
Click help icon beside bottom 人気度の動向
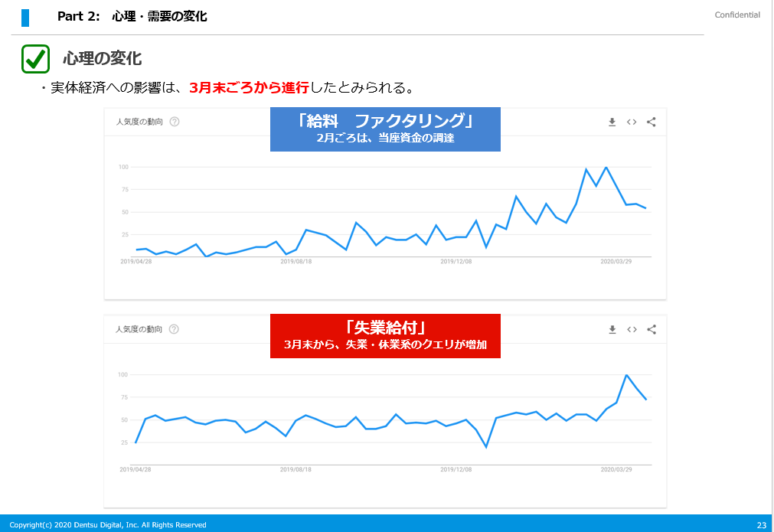coord(175,329)
